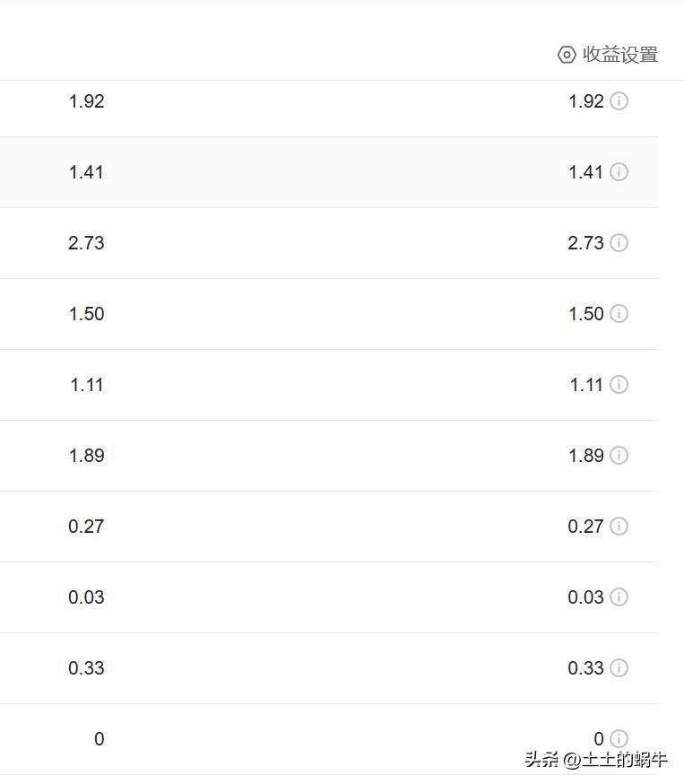Click info icon next to 0.27

point(619,526)
